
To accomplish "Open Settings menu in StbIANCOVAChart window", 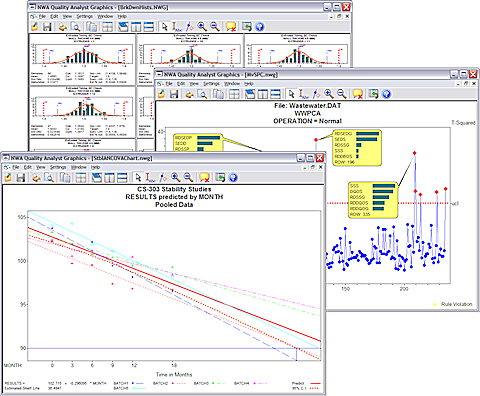I will click(x=58, y=167).
